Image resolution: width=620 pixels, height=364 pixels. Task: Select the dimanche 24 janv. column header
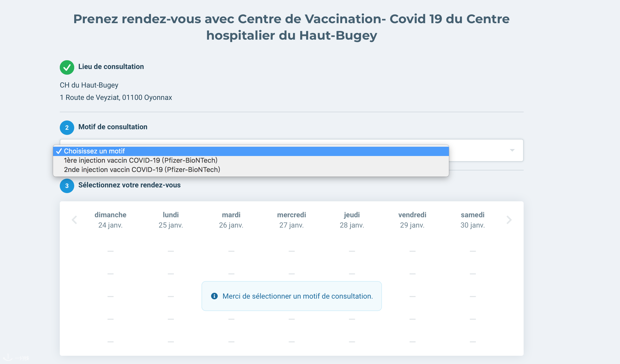(110, 220)
